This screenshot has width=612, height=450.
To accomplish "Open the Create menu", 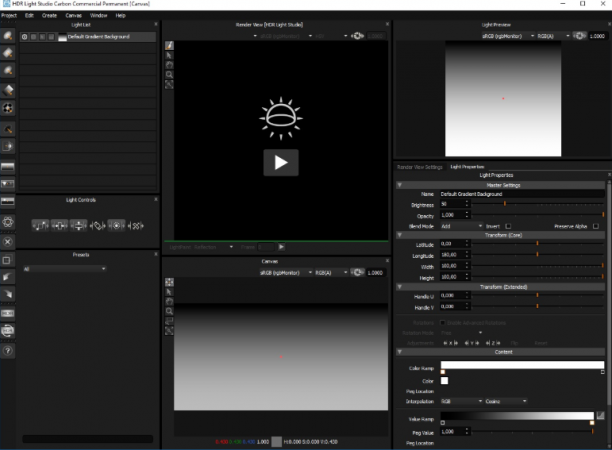I will click(50, 16).
